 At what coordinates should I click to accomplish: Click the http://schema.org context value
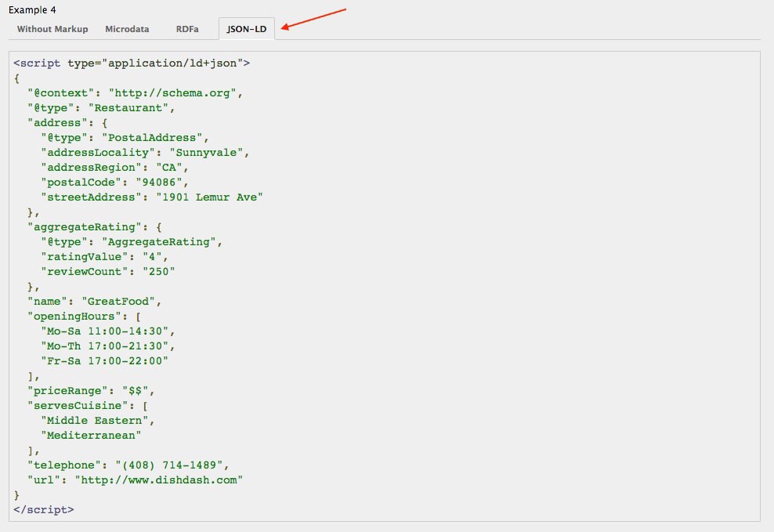[175, 92]
